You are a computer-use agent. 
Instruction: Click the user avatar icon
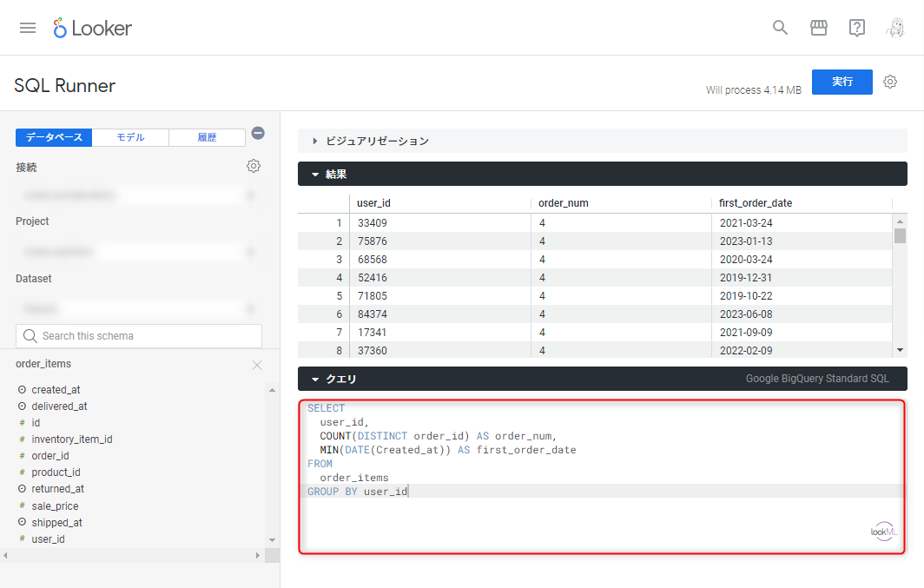click(895, 27)
